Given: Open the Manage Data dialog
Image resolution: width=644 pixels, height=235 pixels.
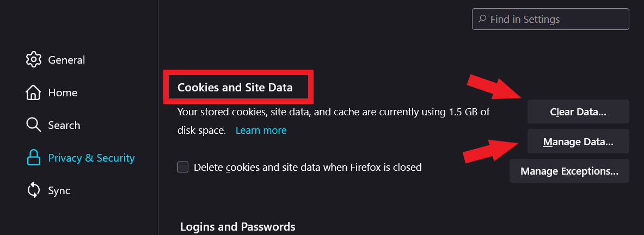Looking at the screenshot, I should (x=578, y=142).
